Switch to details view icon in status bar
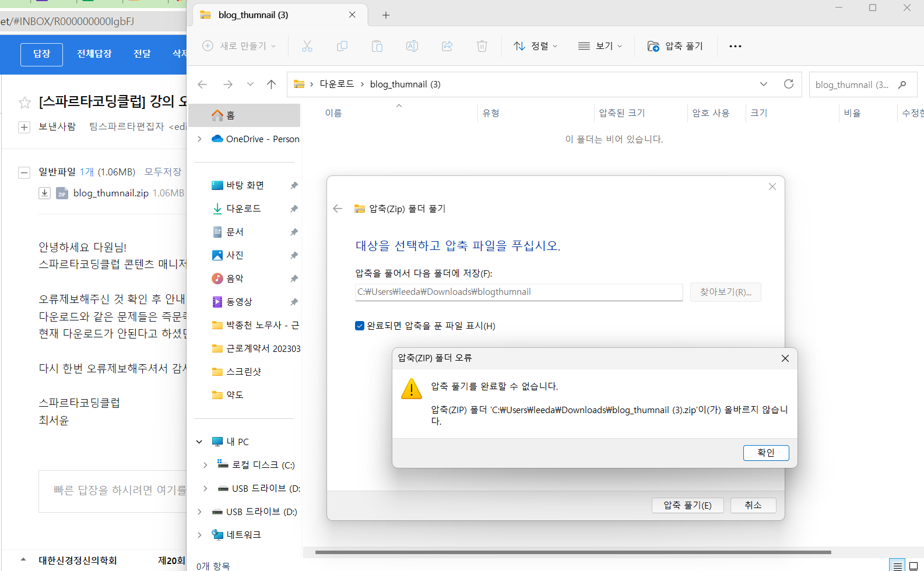 [898, 565]
